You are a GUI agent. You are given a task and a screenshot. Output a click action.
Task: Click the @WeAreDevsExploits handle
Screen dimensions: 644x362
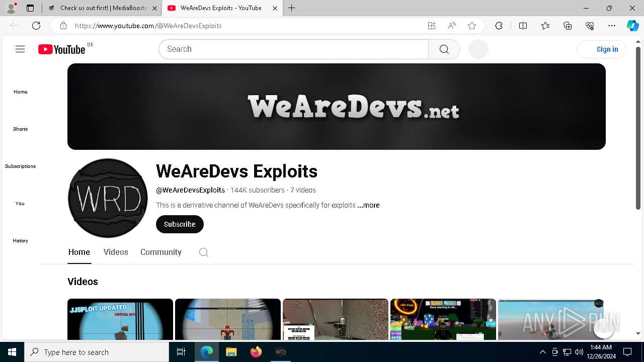coord(190,190)
